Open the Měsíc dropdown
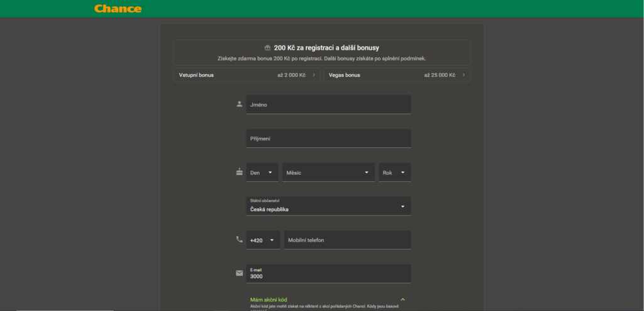The height and width of the screenshot is (311, 644). pyautogui.click(x=328, y=172)
